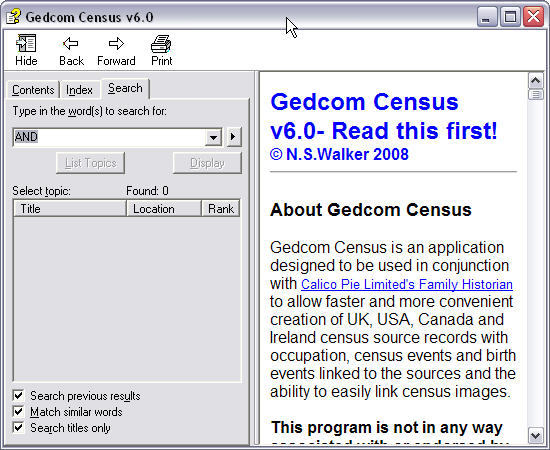Go Back using the toolbar arrow
The height and width of the screenshot is (450, 550).
click(71, 50)
